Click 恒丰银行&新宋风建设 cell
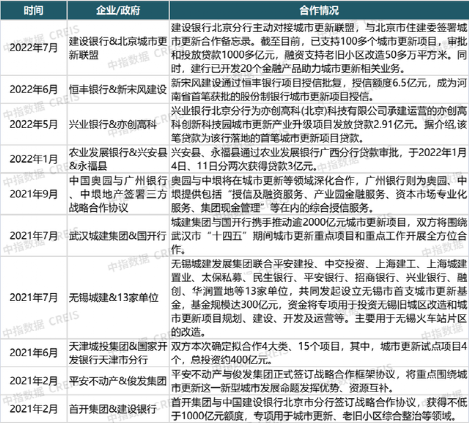 [x=118, y=89]
